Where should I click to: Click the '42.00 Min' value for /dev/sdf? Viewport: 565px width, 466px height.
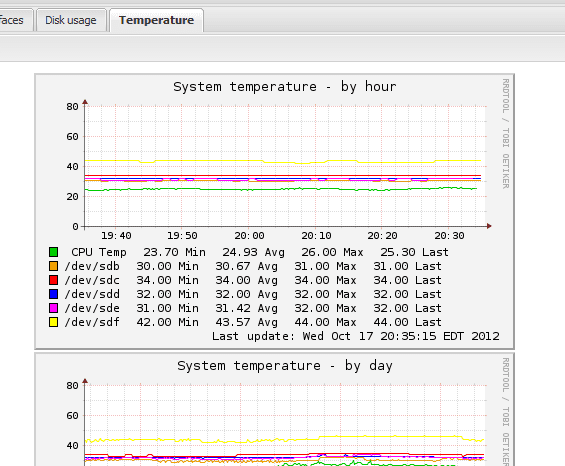(x=168, y=322)
